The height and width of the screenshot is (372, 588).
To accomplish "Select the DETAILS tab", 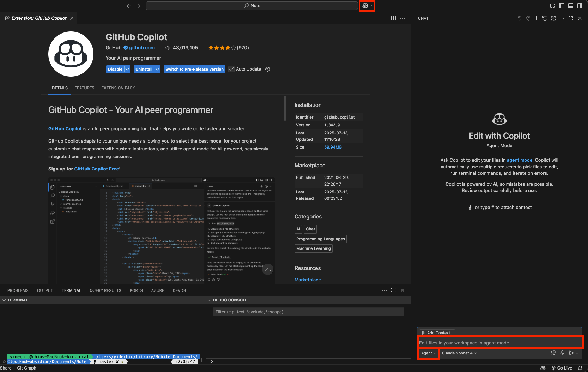I will [x=60, y=88].
